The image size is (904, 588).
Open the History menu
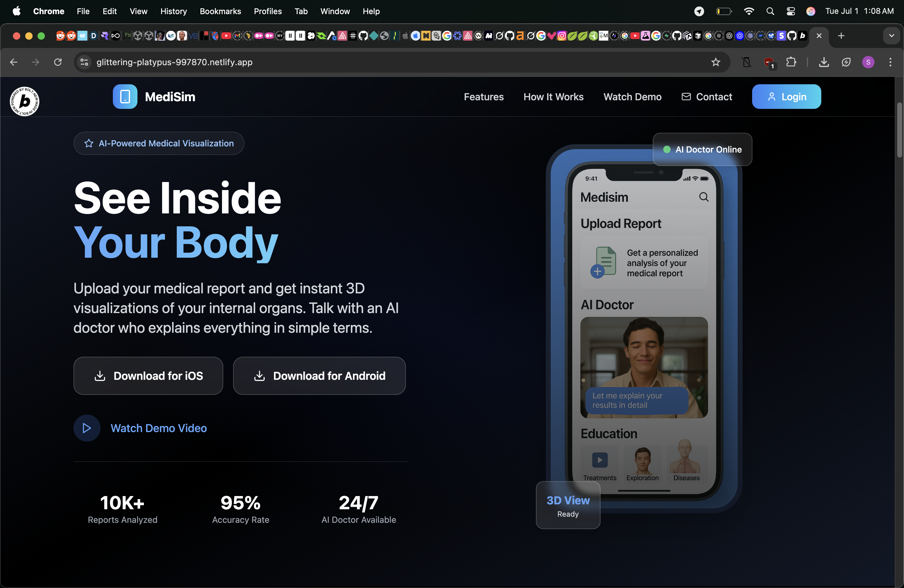[173, 11]
